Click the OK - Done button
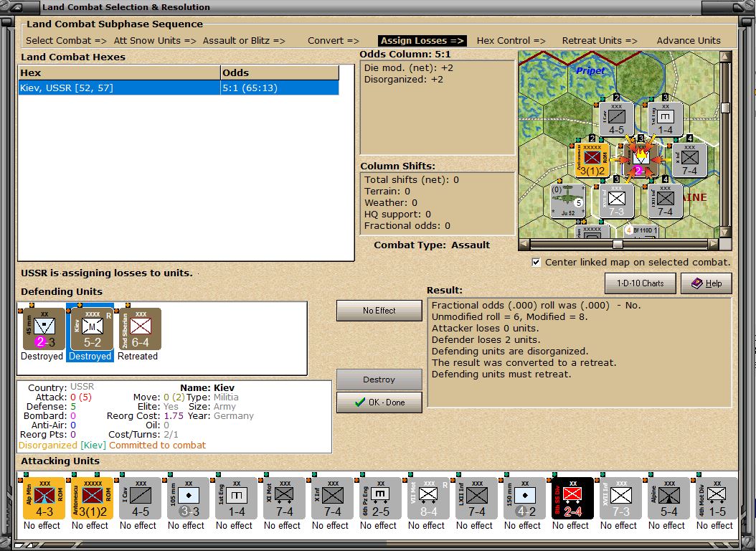 tap(379, 402)
